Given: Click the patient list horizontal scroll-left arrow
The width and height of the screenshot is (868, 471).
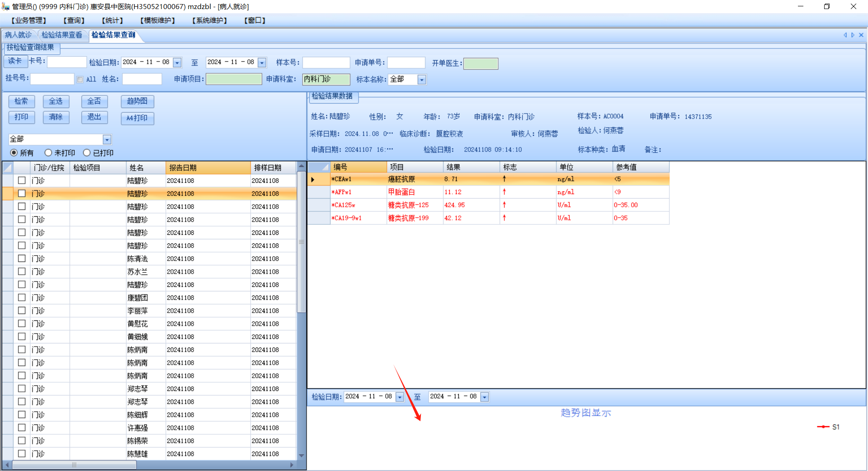Looking at the screenshot, I should [7, 465].
